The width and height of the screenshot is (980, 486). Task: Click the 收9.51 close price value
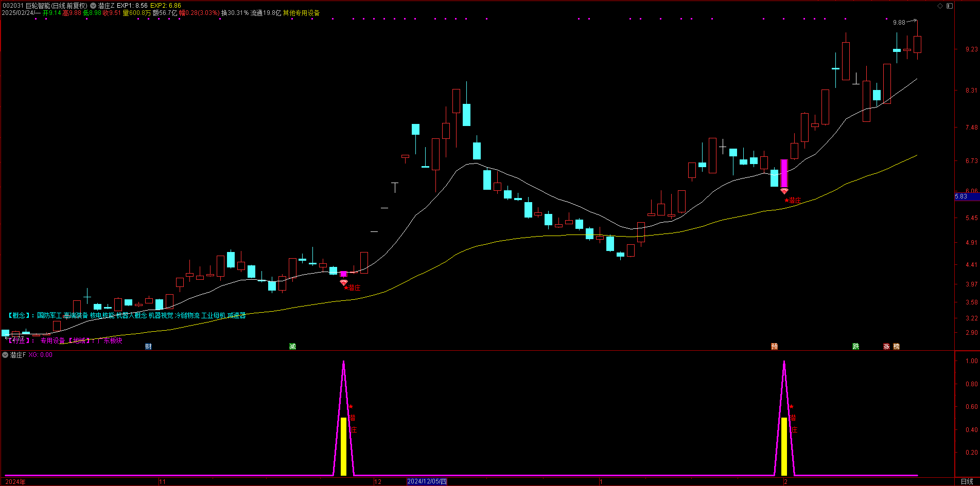tap(112, 13)
